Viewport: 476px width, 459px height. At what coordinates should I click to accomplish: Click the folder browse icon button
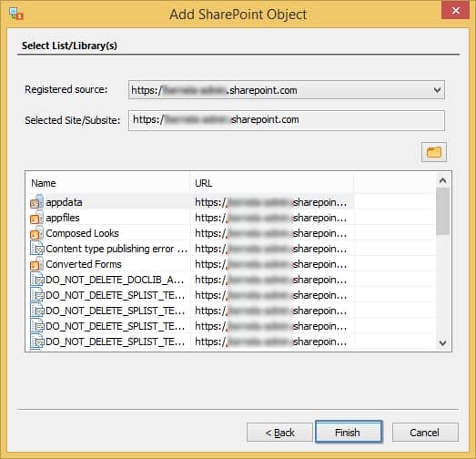(x=434, y=152)
